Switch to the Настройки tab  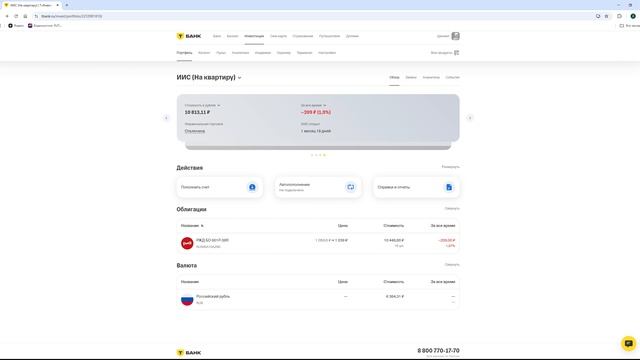tap(327, 53)
